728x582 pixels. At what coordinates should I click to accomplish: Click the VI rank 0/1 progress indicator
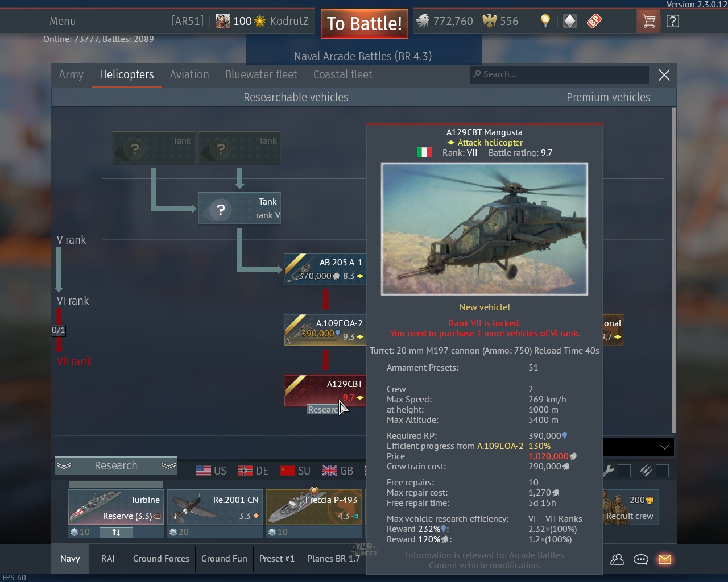click(59, 330)
